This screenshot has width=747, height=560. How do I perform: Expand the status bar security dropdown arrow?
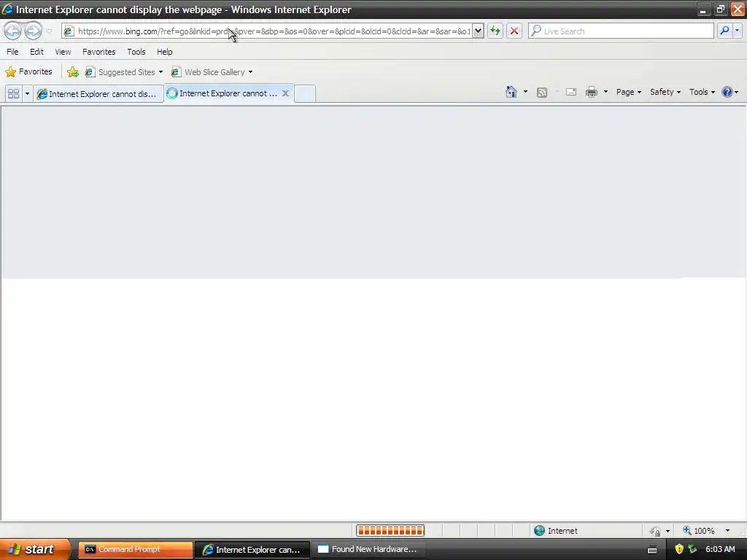(x=668, y=531)
